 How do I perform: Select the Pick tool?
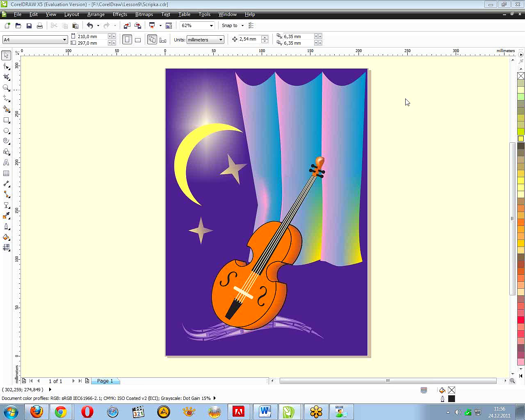[x=6, y=55]
